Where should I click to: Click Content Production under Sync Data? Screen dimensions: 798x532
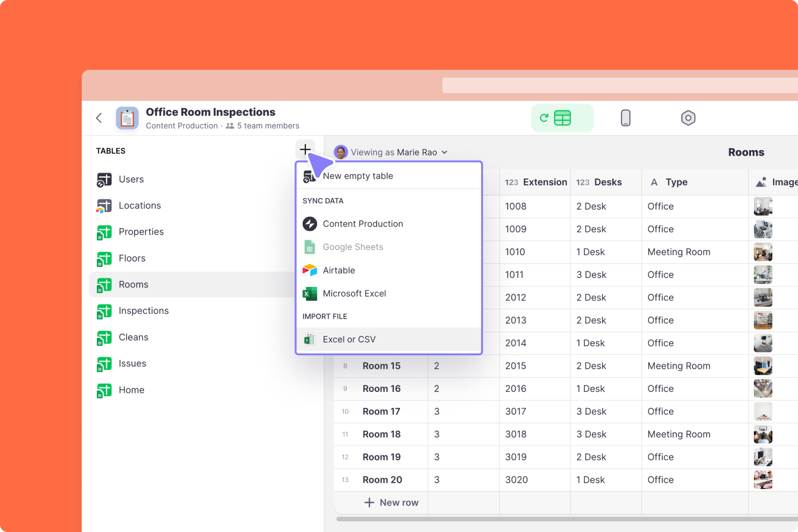pos(362,224)
